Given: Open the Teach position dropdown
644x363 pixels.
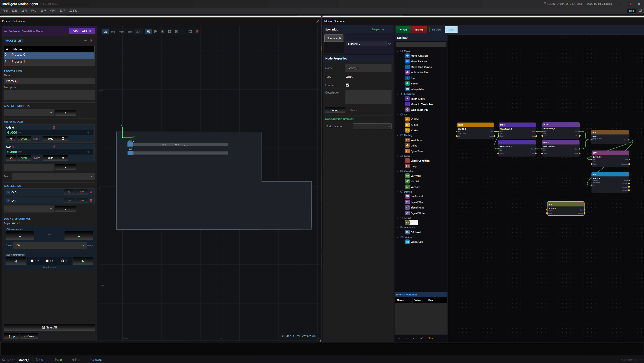Looking at the screenshot, I should point(53,176).
